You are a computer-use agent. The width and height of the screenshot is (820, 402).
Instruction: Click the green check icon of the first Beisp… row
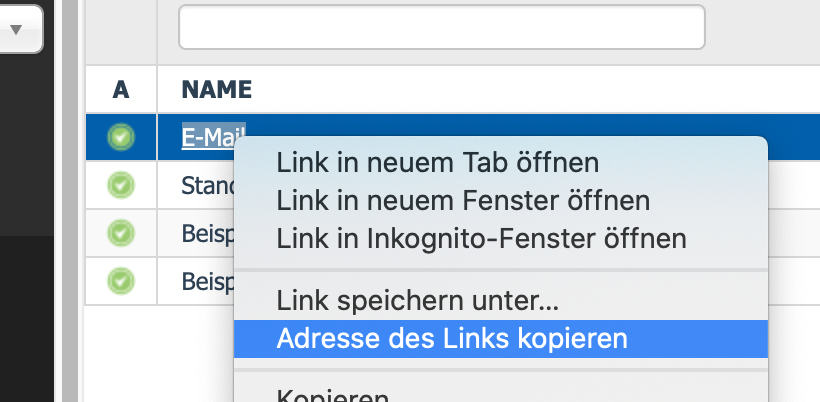[x=121, y=233]
